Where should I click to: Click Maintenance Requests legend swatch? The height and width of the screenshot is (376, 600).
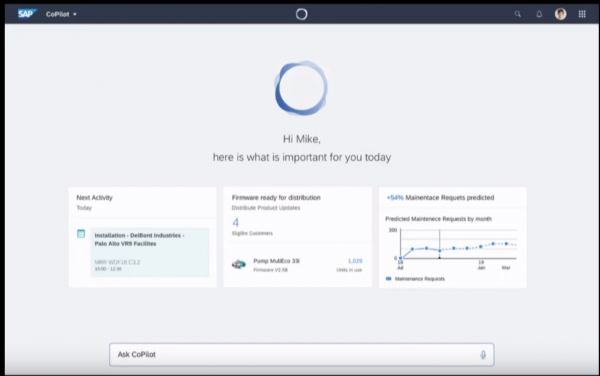[388, 278]
